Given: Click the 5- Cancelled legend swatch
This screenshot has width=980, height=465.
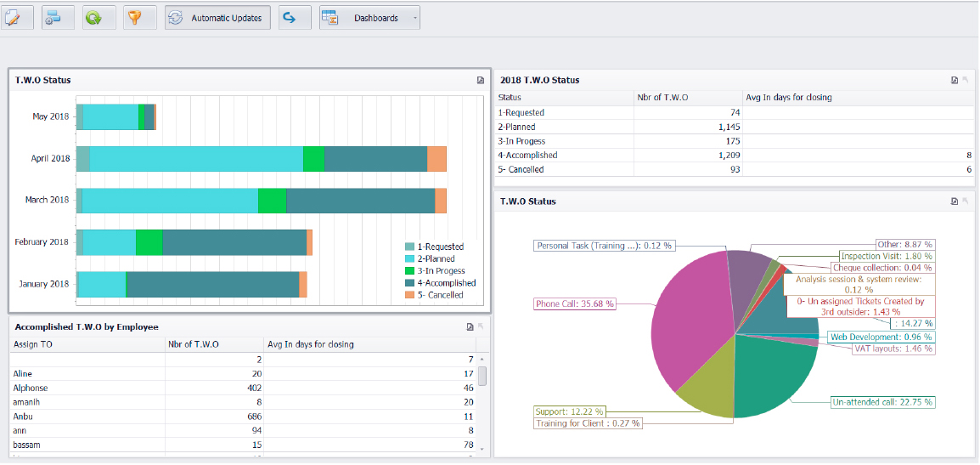Looking at the screenshot, I should click(x=410, y=295).
